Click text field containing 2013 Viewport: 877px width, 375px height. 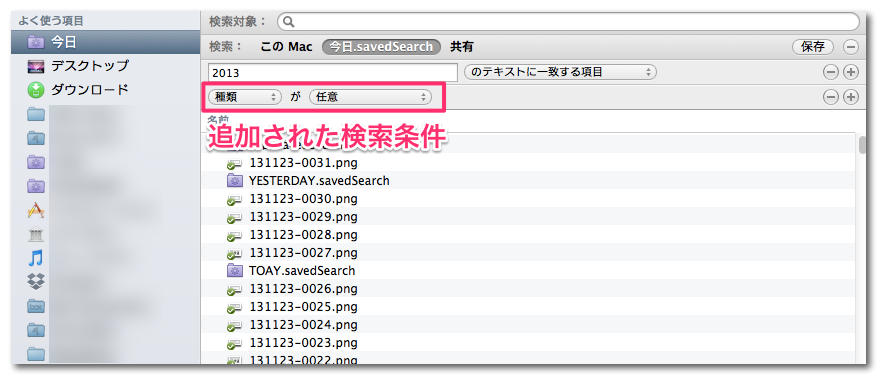[x=333, y=73]
